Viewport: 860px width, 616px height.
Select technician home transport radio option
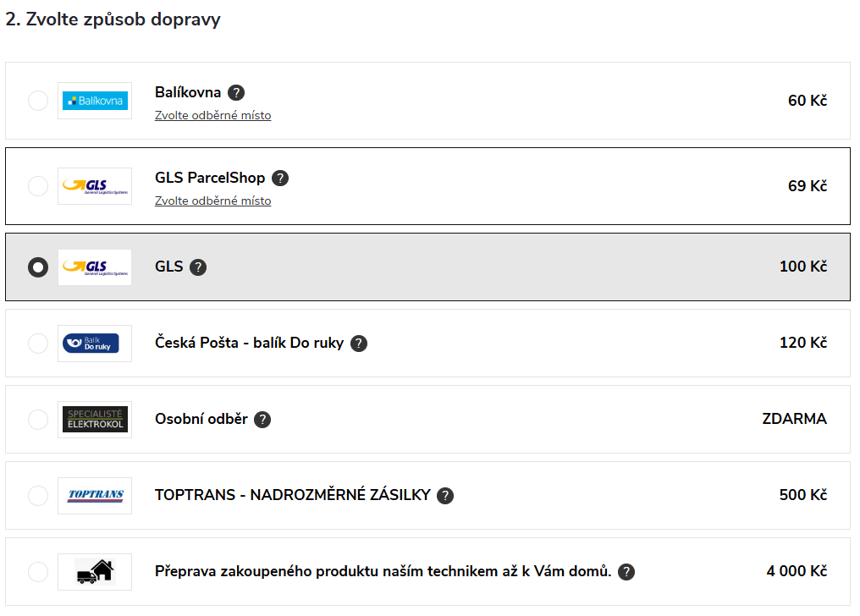38,572
